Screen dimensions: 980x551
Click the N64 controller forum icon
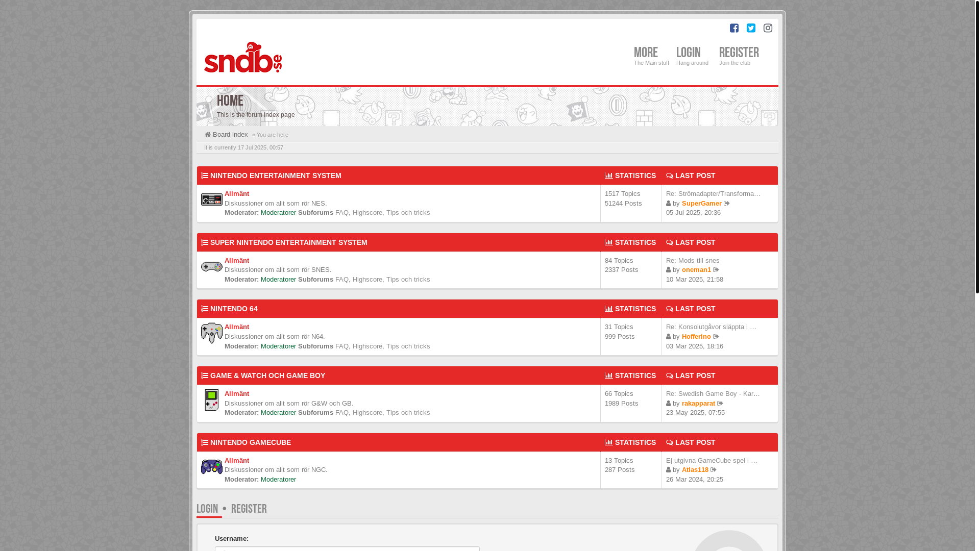[x=211, y=333]
